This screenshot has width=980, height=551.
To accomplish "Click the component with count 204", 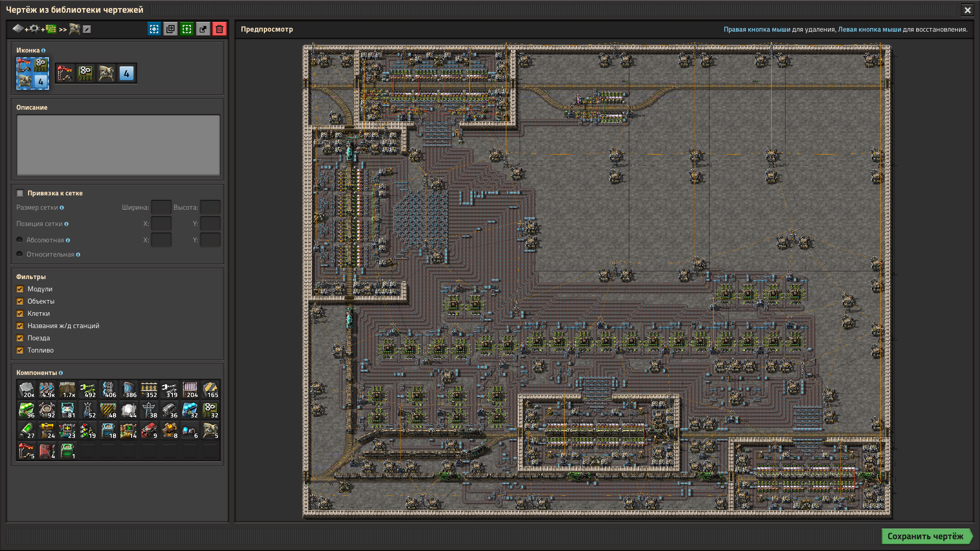I will click(x=190, y=390).
